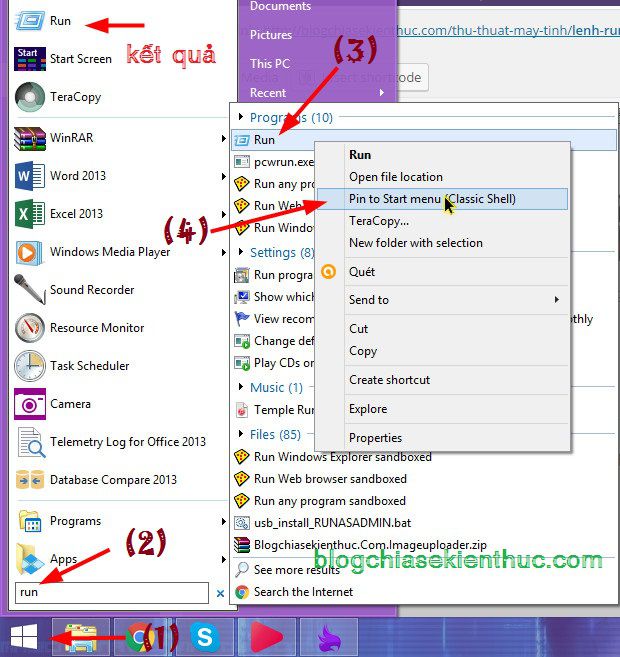Choose Create shortcut
This screenshot has height=657, width=620.
click(x=442, y=380)
